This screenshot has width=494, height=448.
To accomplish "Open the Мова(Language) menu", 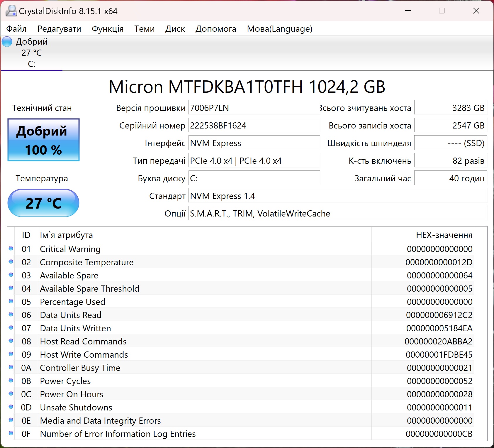I will click(279, 29).
